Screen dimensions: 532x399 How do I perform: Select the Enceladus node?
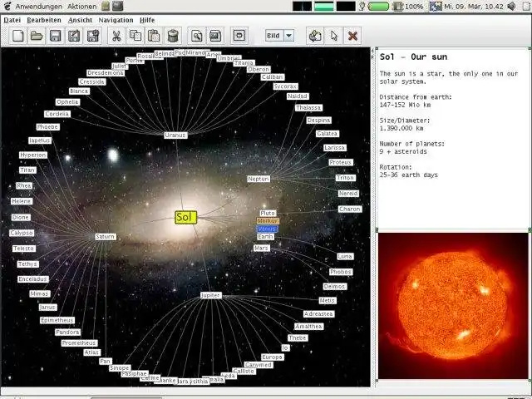33,279
